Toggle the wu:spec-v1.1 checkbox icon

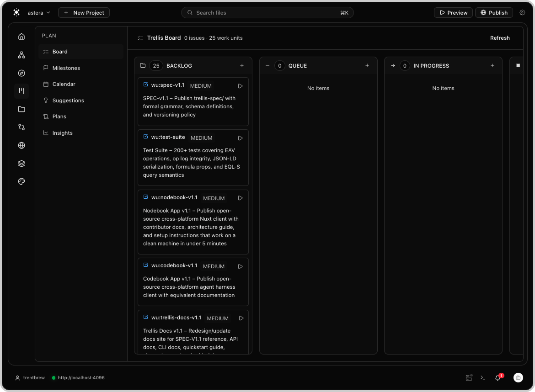pos(146,85)
